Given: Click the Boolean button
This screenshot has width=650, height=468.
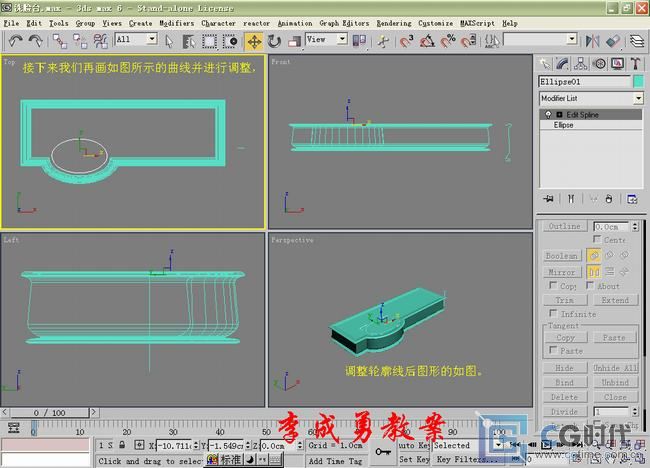Looking at the screenshot, I should point(562,256).
